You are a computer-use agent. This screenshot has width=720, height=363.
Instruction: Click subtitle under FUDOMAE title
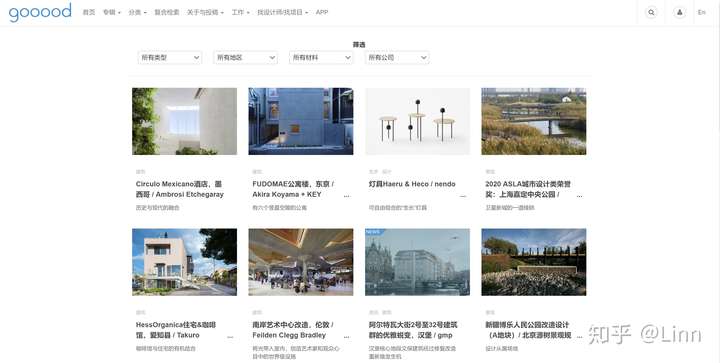click(279, 208)
